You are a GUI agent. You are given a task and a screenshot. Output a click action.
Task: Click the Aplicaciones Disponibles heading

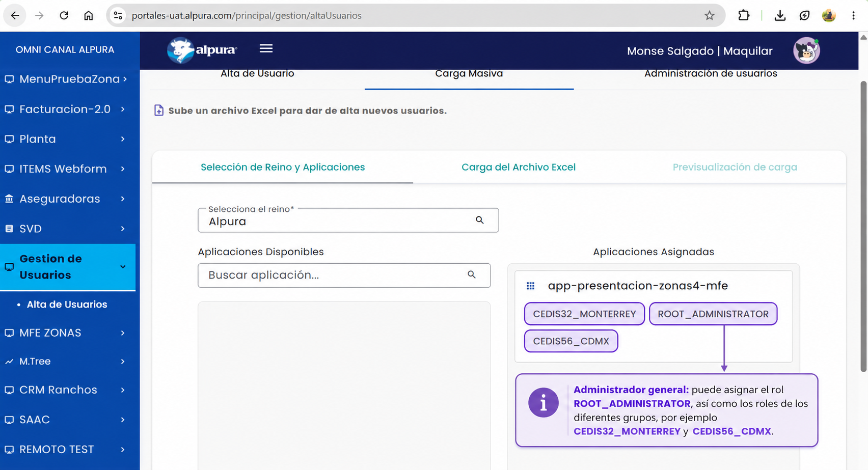(x=261, y=252)
